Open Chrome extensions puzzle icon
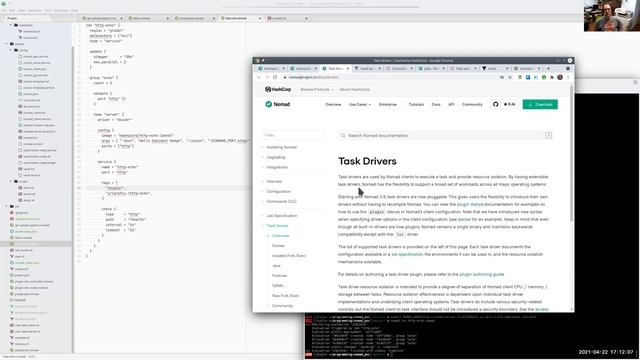The width and height of the screenshot is (640, 360). pyautogui.click(x=552, y=77)
